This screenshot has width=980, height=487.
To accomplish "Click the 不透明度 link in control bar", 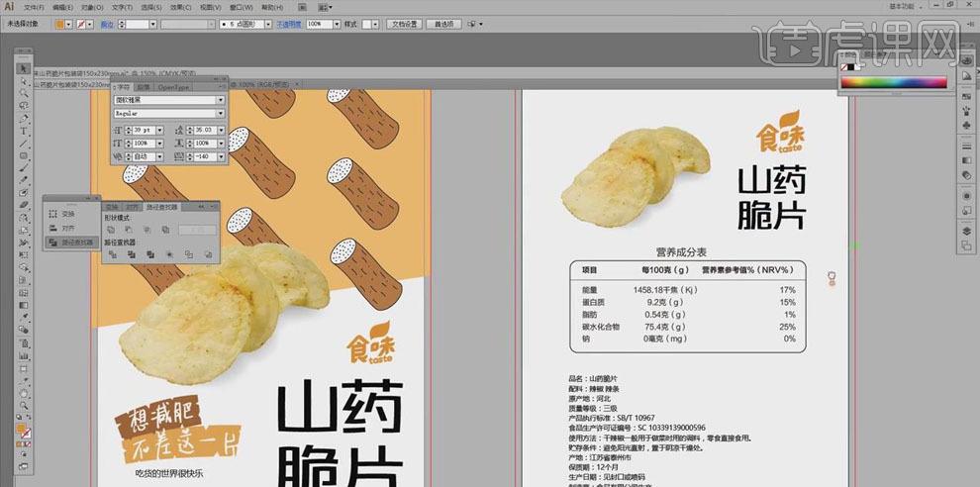I will [x=288, y=25].
